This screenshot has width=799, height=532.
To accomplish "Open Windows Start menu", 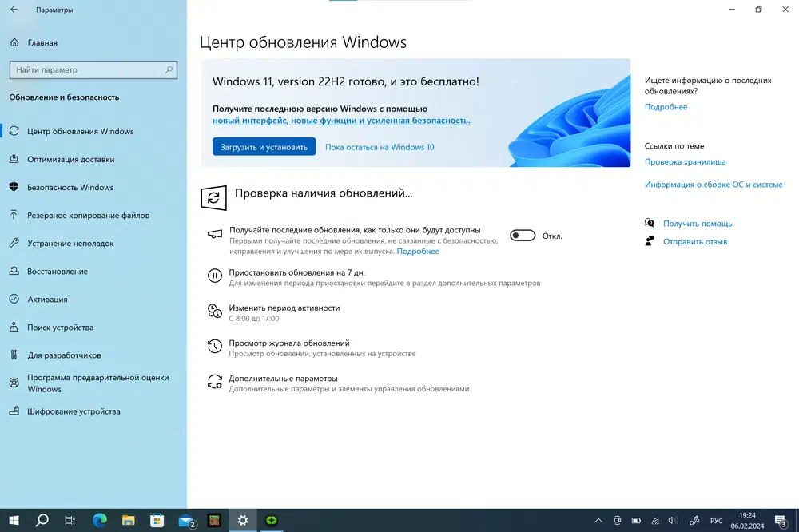I will pos(14,520).
